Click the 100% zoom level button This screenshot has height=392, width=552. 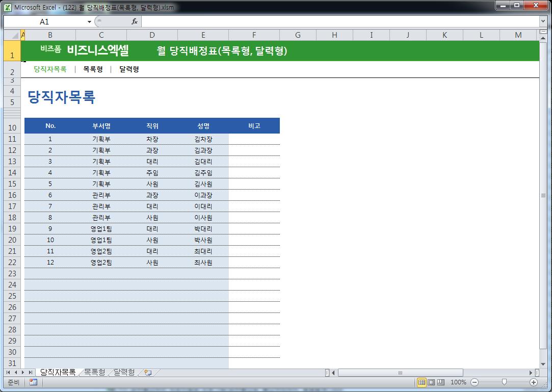(458, 382)
